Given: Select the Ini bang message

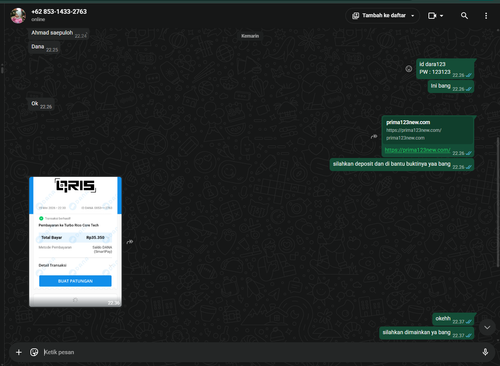Looking at the screenshot, I should click(451, 87).
